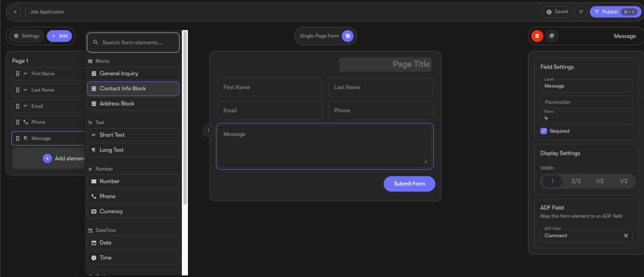Image resolution: width=644 pixels, height=277 pixels.
Task: Close the Job Application editor
Action: click(x=15, y=12)
